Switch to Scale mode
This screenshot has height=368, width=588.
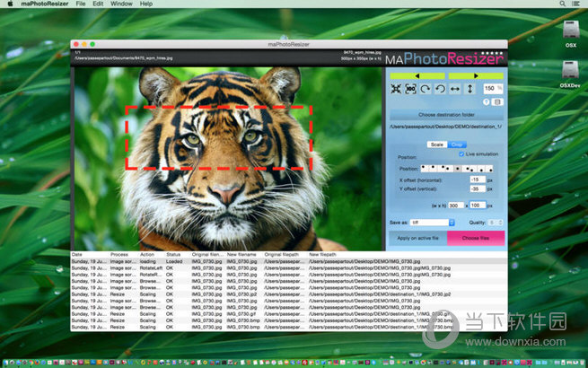tap(436, 144)
